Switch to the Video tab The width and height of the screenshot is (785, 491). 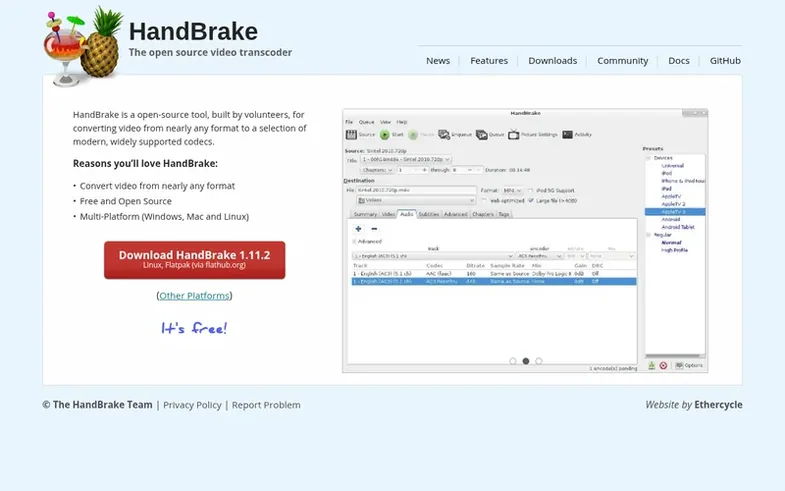[x=388, y=214]
